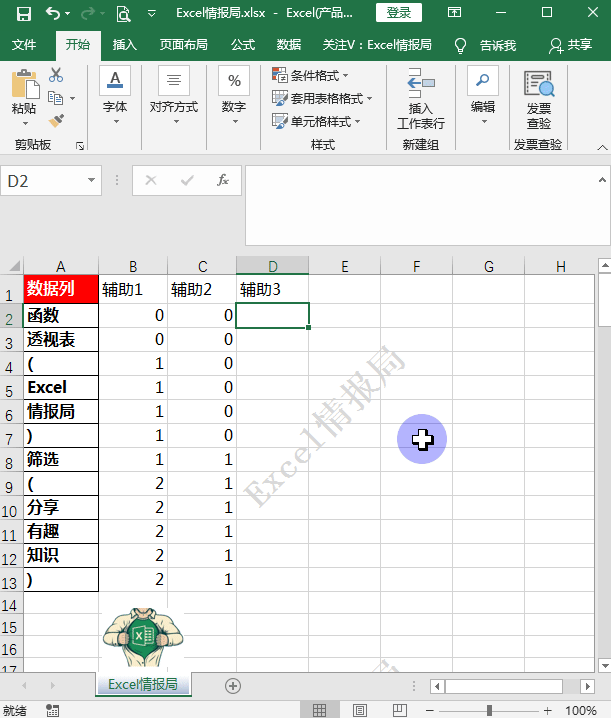Screen dimensions: 611x718
Task: Click the Undo arrow icon
Action: 53,13
